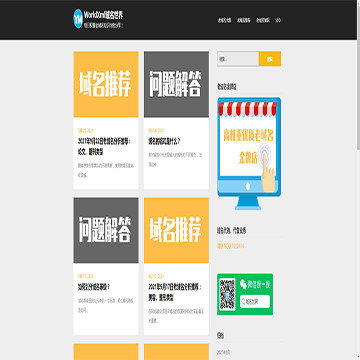Screen dimensions: 360x360
Task: Focus the sidebar search input field
Action: [238, 59]
